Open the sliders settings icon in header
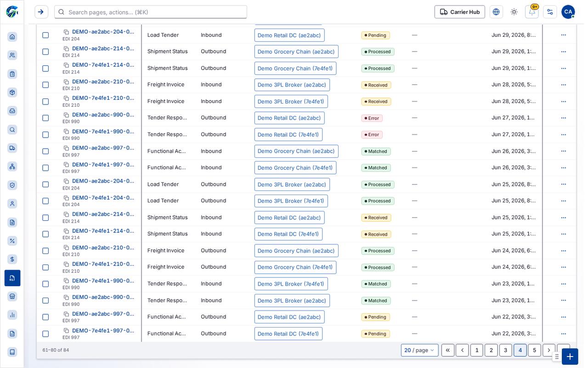 click(x=550, y=12)
